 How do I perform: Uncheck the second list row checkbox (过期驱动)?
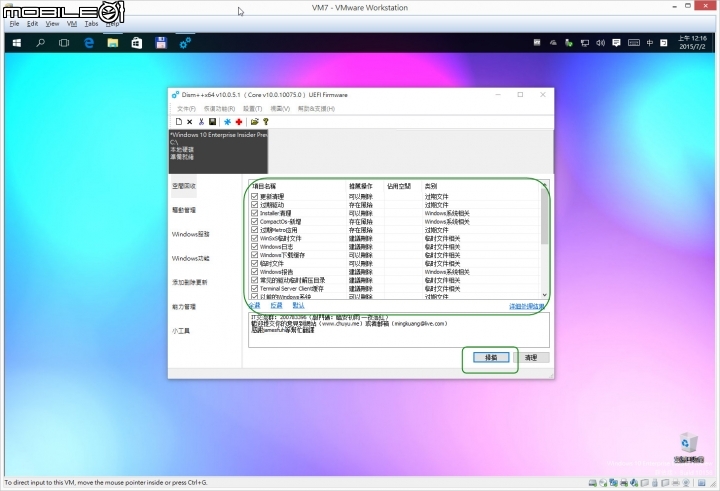pyautogui.click(x=254, y=204)
